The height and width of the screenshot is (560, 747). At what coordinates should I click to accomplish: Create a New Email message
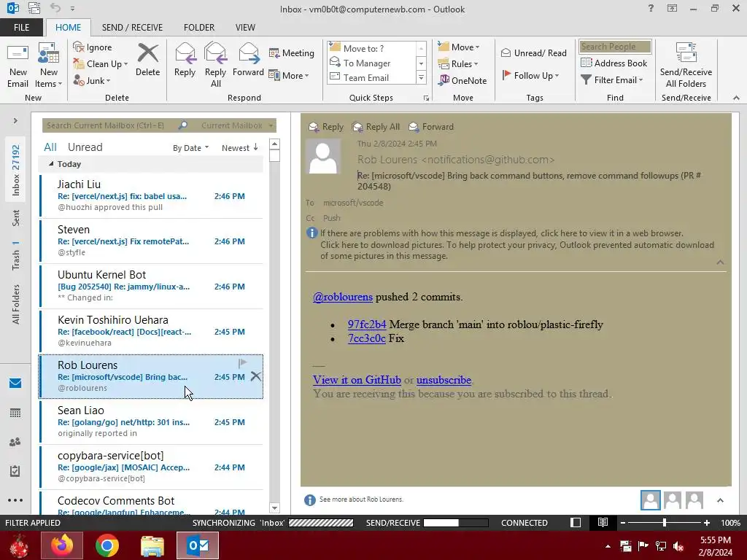pos(18,66)
